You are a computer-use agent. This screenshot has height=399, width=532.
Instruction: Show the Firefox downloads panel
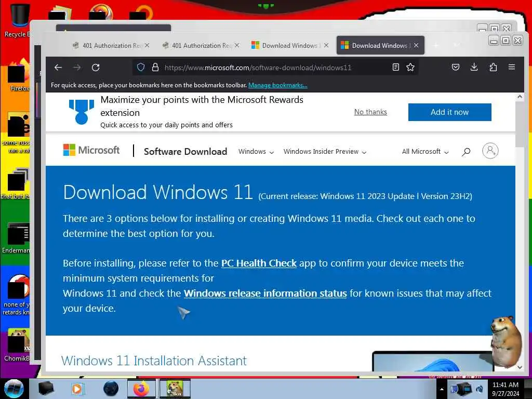point(474,67)
